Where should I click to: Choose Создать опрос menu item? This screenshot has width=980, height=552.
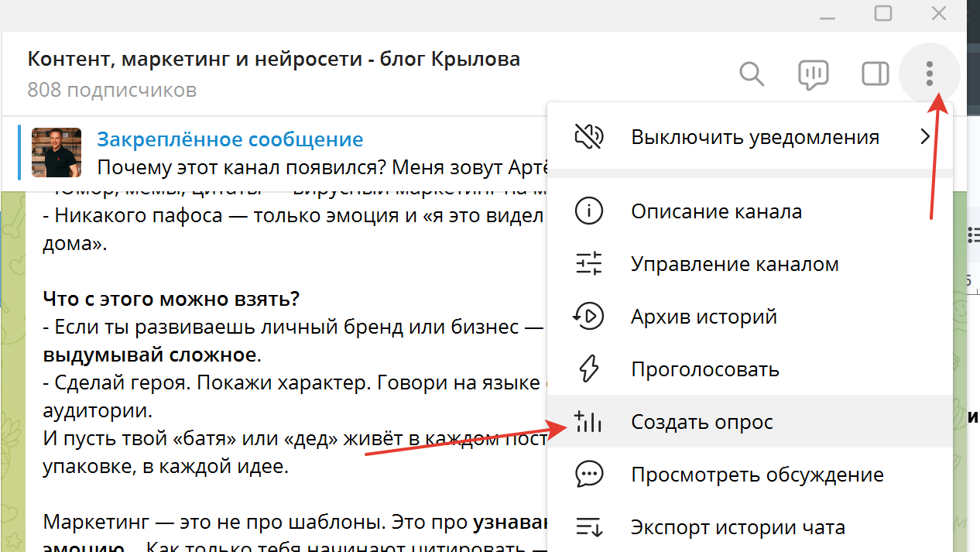(x=750, y=422)
